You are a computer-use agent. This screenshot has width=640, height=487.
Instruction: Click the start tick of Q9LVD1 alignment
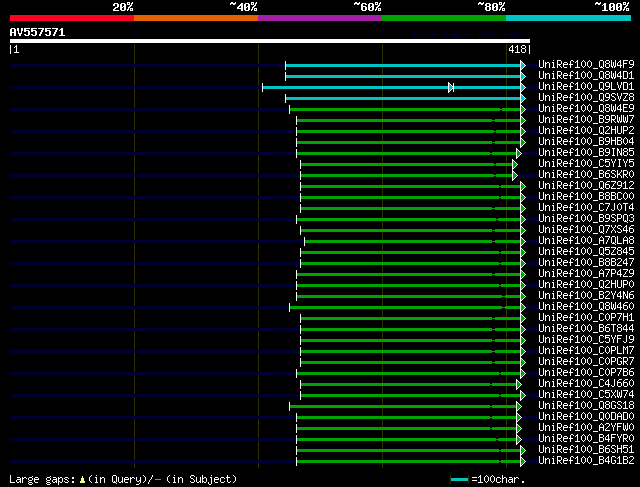pyautogui.click(x=262, y=87)
